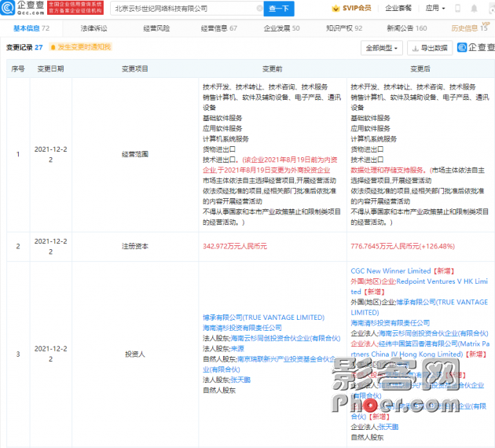Open 张天鹏 link in 变更前 column
The width and height of the screenshot is (495, 448).
[240, 380]
